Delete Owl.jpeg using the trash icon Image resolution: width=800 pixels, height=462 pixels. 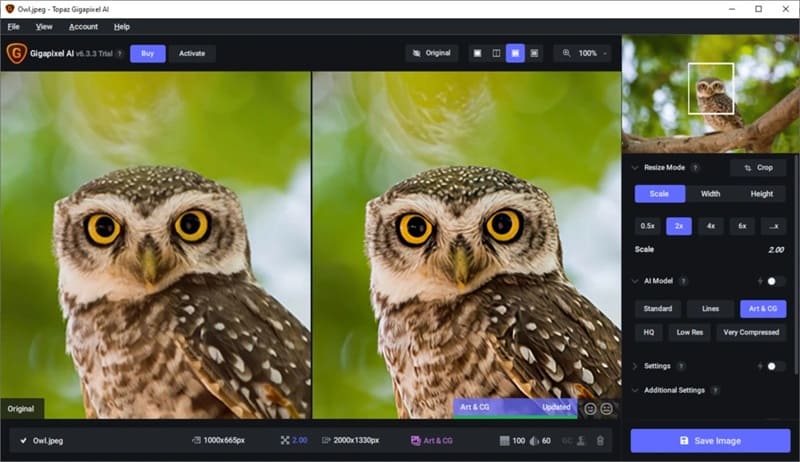click(x=601, y=441)
